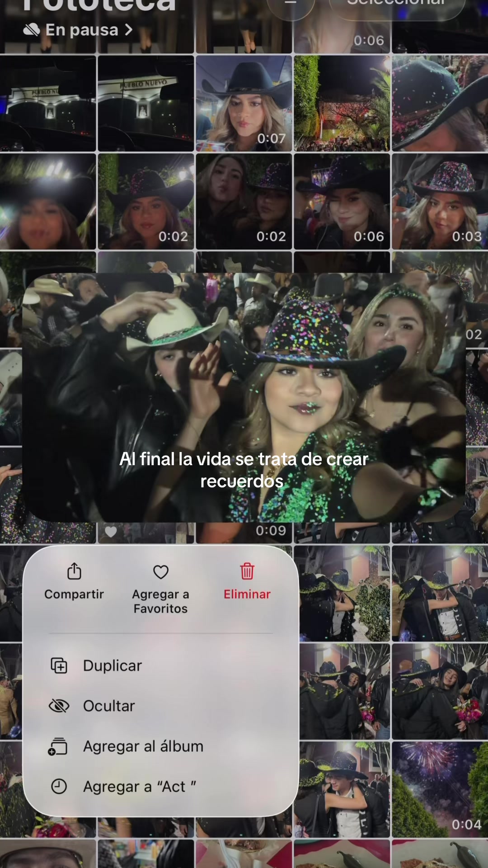The height and width of the screenshot is (868, 488).
Task: Tap the red trash icon for Eliminar
Action: [x=247, y=571]
